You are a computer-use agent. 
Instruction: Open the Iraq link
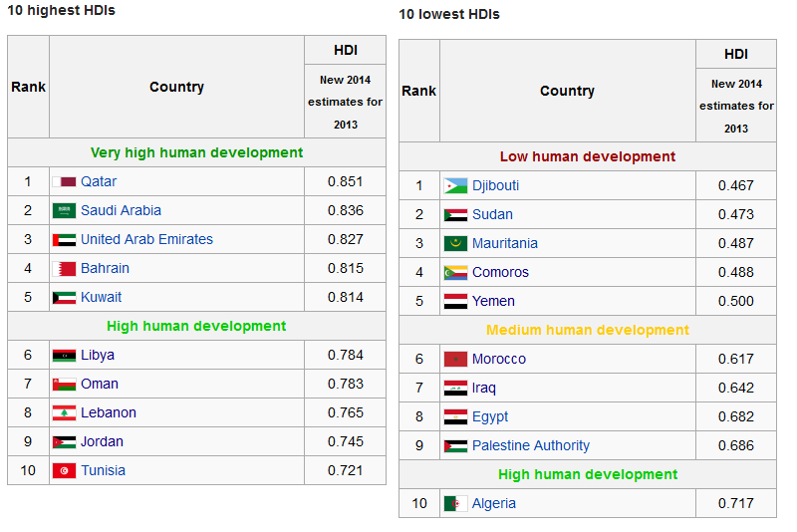click(x=484, y=389)
